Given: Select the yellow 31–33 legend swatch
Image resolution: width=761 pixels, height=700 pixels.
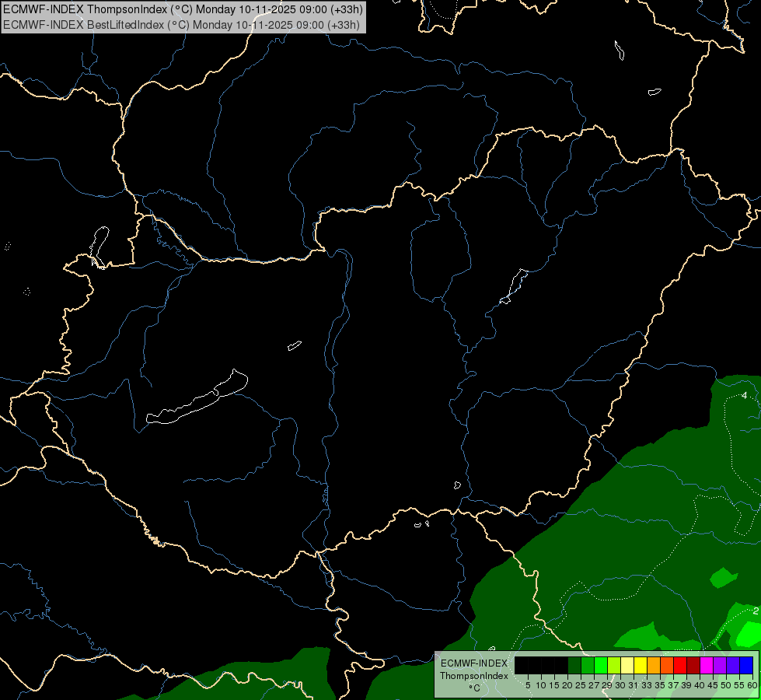Looking at the screenshot, I should click(x=641, y=665).
